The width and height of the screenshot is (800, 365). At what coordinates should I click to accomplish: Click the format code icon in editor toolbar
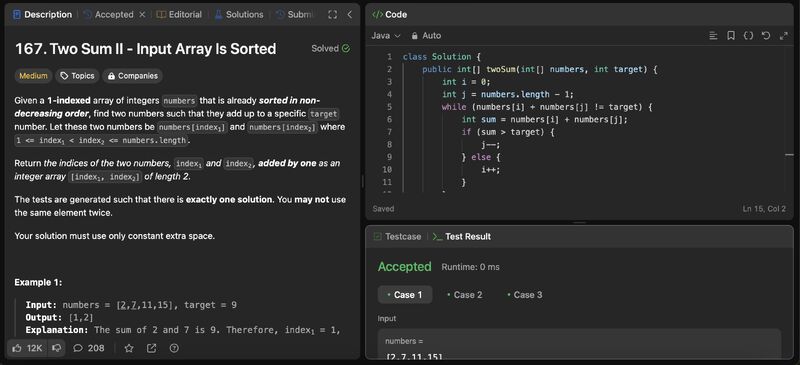(713, 36)
